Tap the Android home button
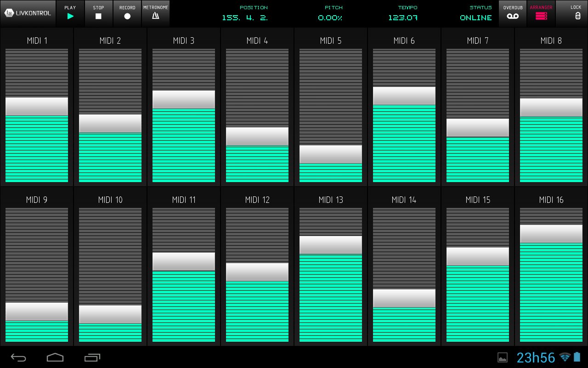 pyautogui.click(x=55, y=357)
